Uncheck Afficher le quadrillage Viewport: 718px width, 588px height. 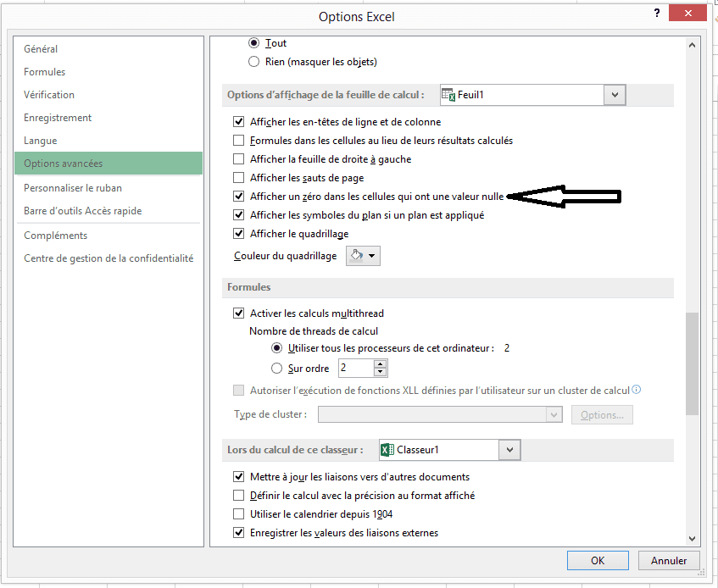click(238, 234)
